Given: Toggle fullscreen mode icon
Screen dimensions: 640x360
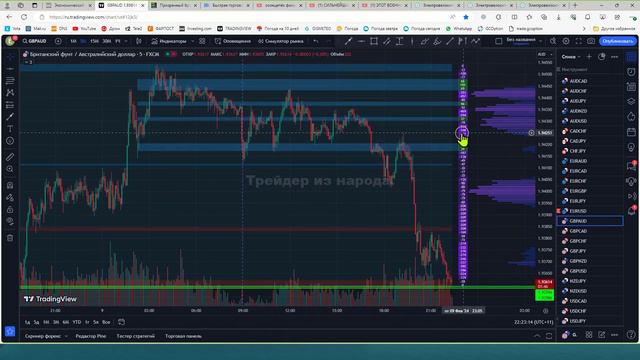Looking at the screenshot, I should (578, 41).
